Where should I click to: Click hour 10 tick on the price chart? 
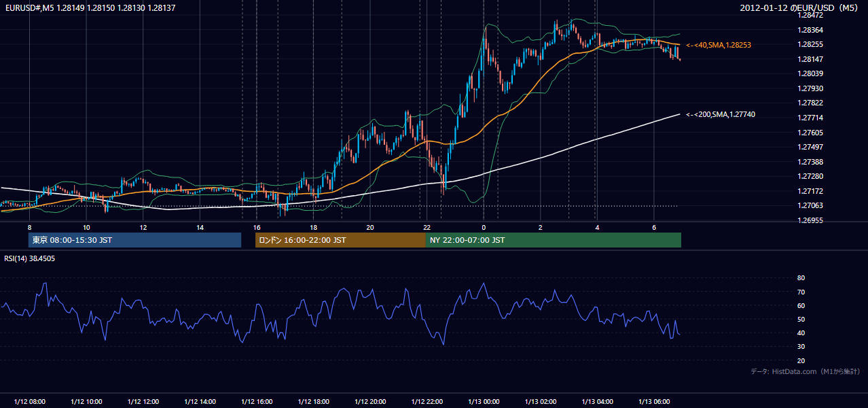click(x=86, y=227)
